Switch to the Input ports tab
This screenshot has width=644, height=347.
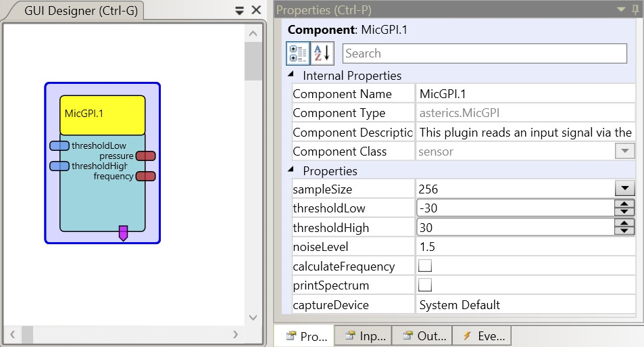pos(364,336)
